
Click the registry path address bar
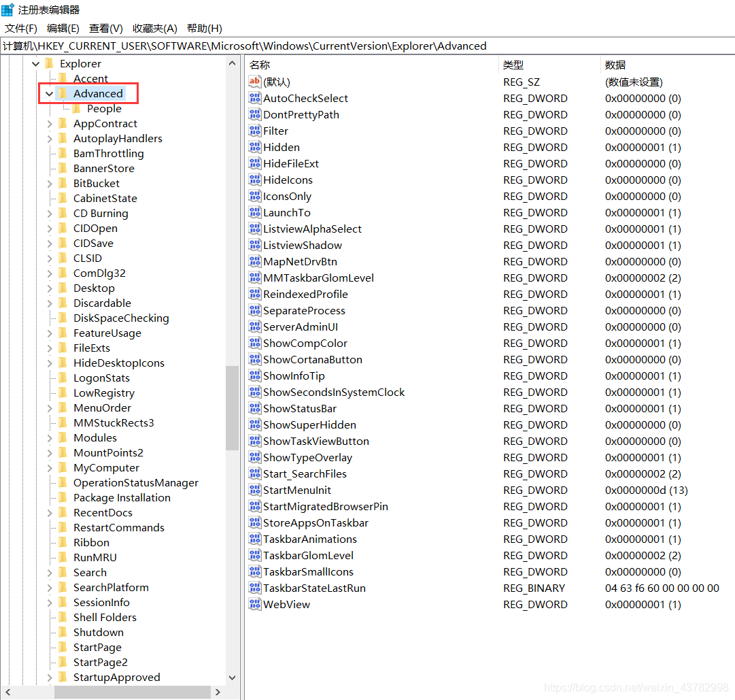tap(367, 46)
